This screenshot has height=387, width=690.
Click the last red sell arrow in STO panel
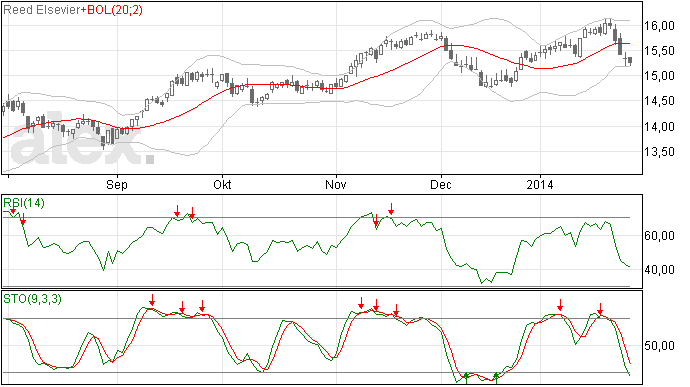pos(600,309)
